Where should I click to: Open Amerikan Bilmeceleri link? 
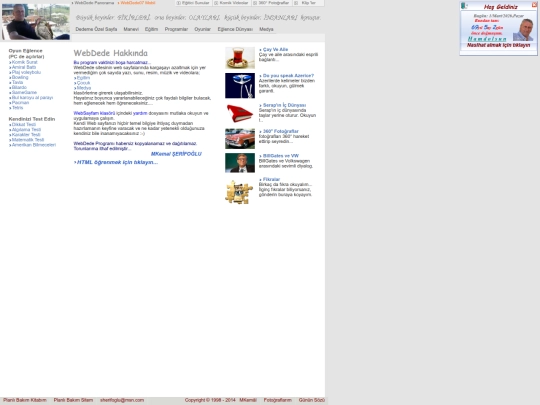pos(34,145)
